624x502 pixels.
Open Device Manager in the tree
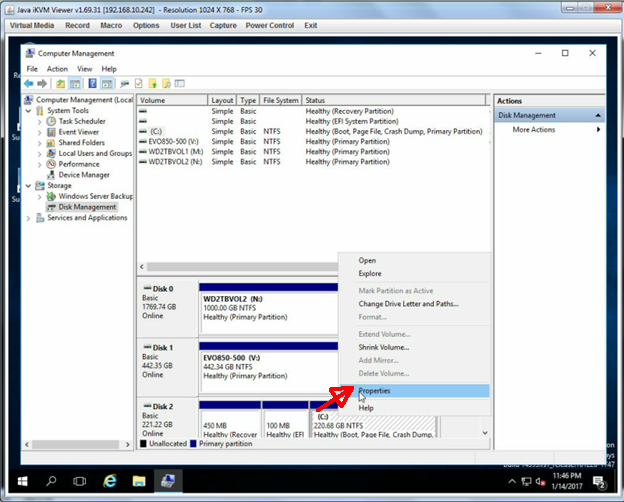pyautogui.click(x=84, y=175)
